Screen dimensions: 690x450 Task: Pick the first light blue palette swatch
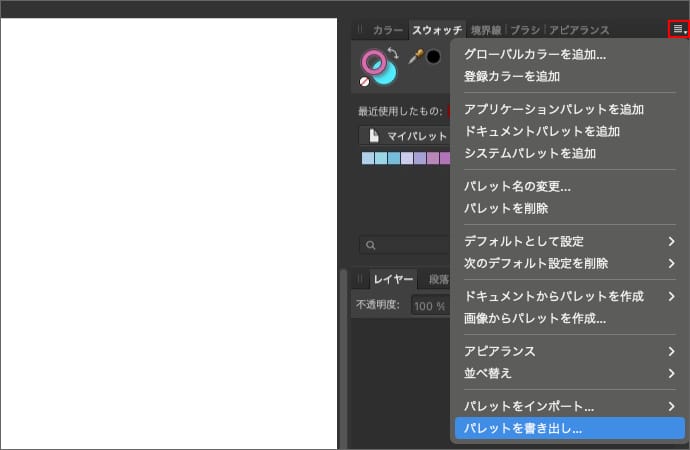click(x=368, y=158)
